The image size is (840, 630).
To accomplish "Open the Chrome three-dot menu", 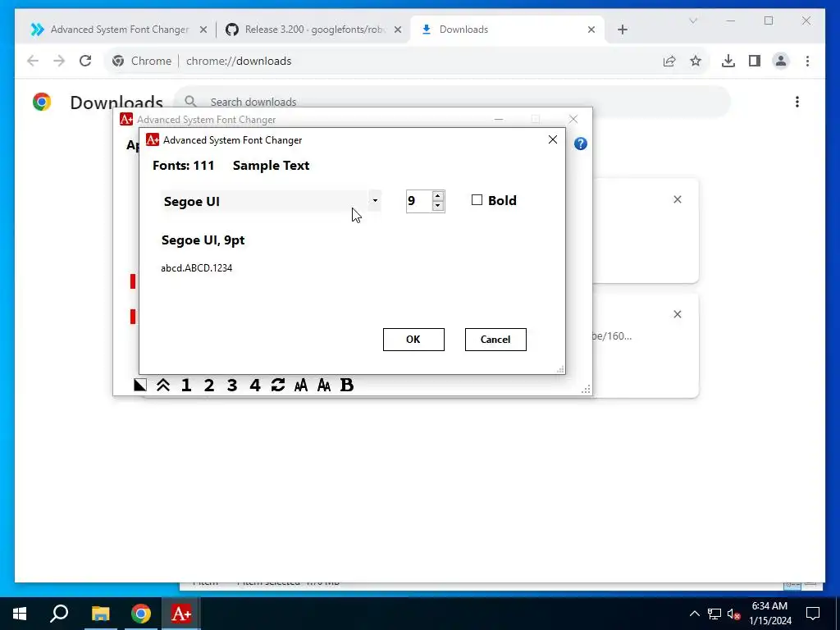I will 807,61.
